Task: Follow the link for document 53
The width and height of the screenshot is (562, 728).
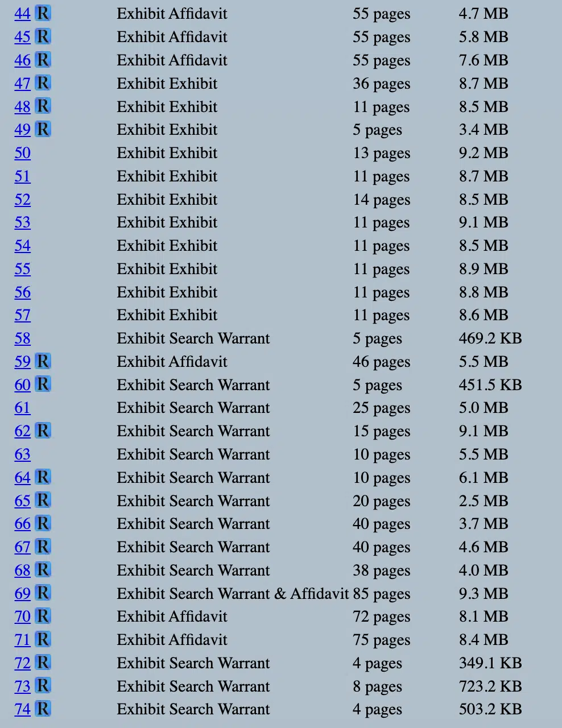Action: coord(23,222)
